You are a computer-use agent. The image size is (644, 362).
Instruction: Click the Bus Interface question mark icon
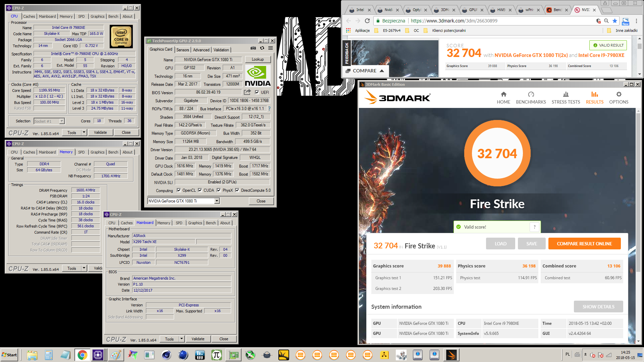tap(269, 109)
